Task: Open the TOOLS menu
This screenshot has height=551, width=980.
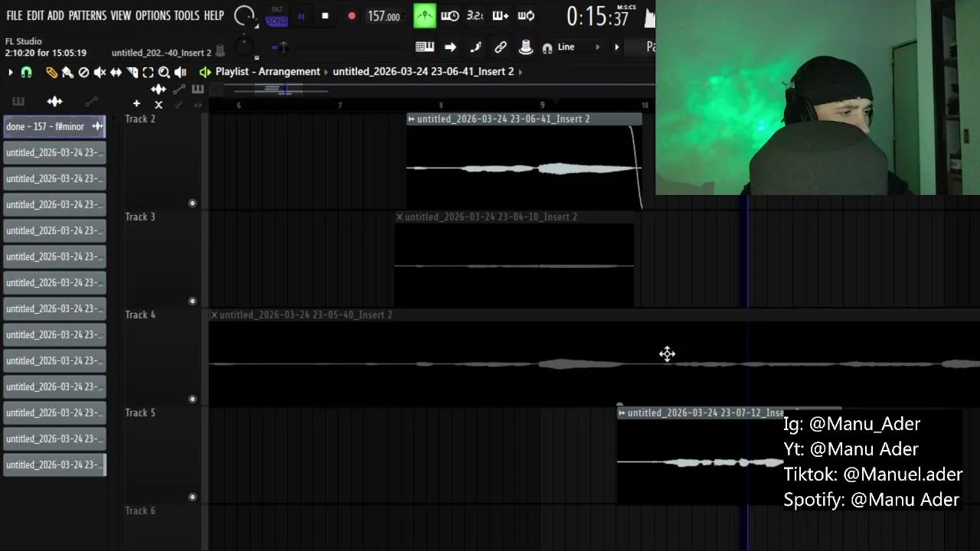Action: point(186,15)
